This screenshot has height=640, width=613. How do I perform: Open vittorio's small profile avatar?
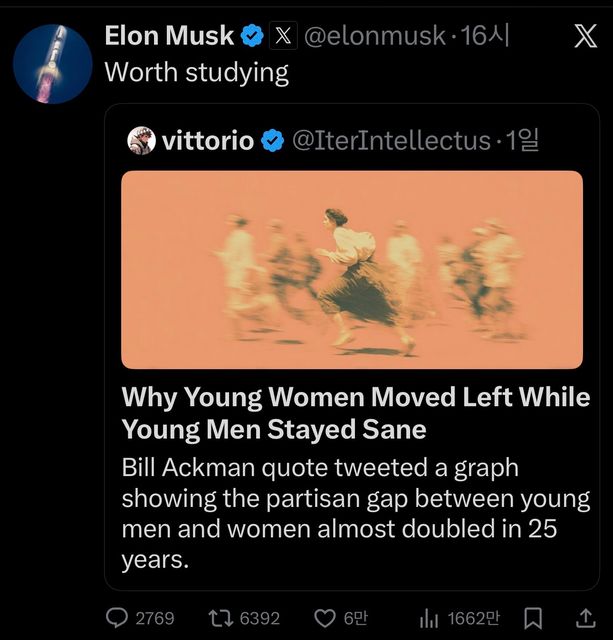[x=141, y=141]
